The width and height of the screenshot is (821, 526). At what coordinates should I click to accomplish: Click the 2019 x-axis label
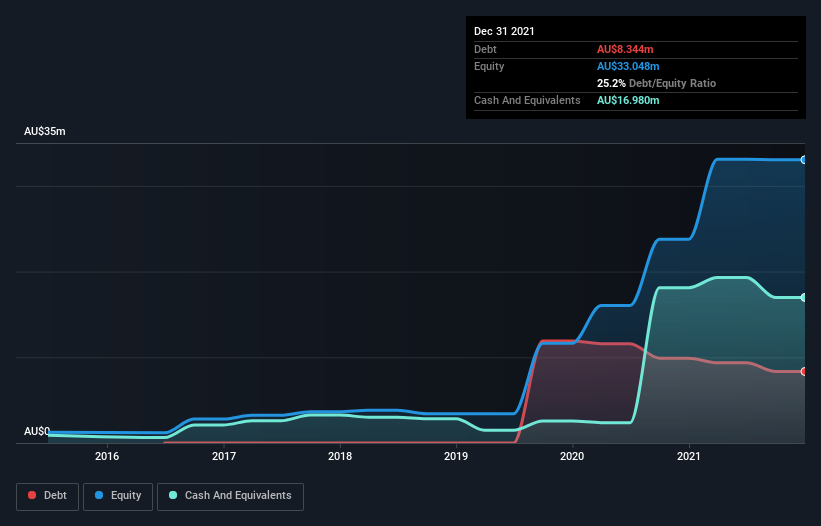pos(456,456)
